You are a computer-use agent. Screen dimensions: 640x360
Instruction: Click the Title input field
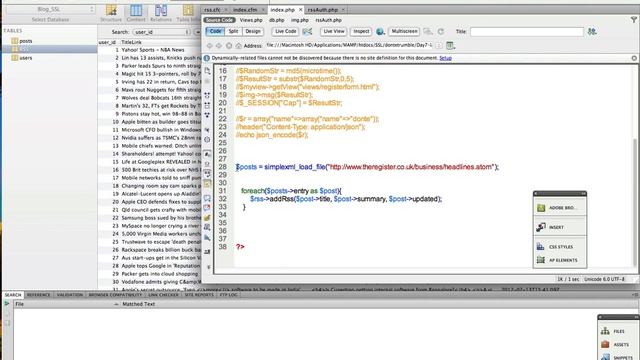527,31
